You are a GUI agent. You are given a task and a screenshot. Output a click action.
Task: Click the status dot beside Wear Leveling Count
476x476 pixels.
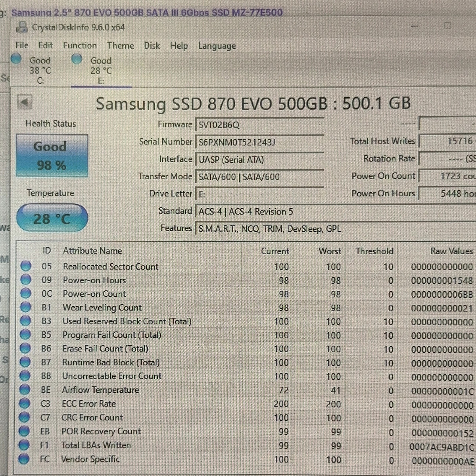(25, 307)
